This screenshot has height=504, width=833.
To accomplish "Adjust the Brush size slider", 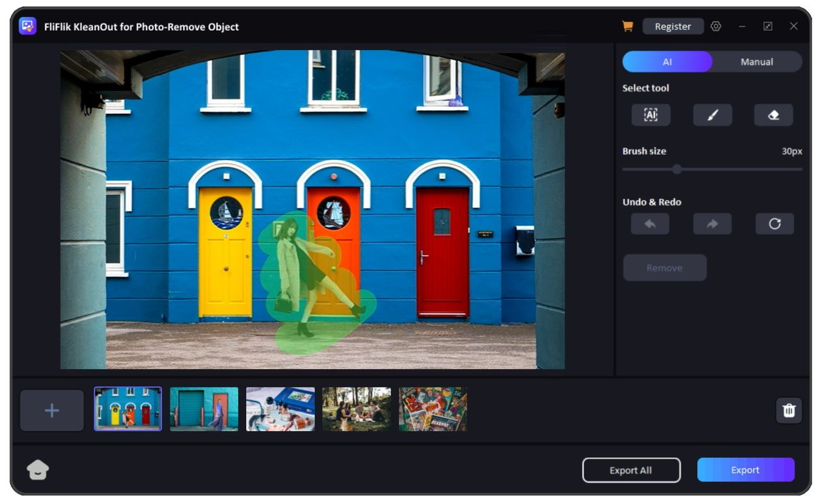I will point(677,169).
